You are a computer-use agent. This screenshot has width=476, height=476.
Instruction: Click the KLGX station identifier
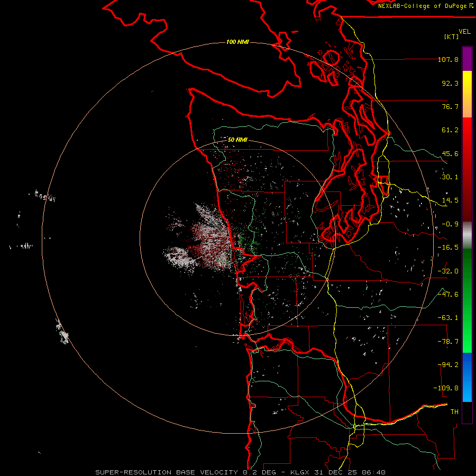(301, 472)
